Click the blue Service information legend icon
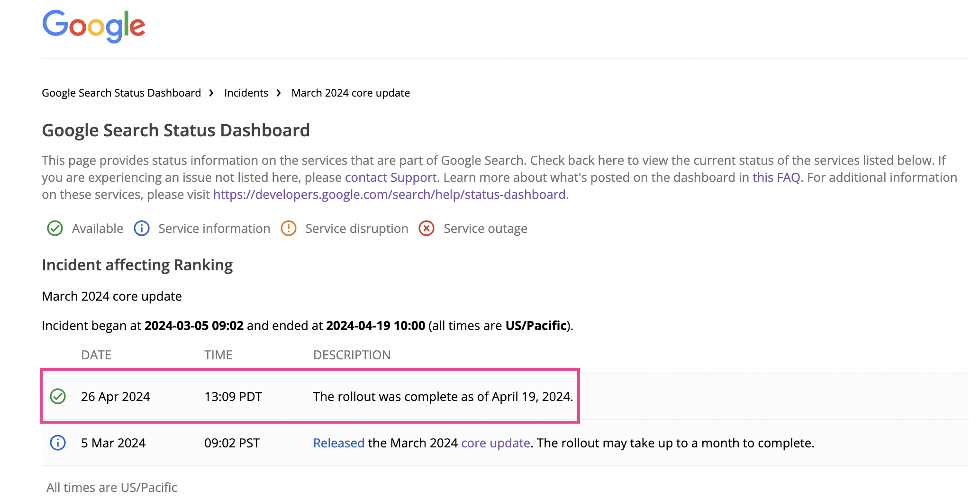This screenshot has width=980, height=499. point(142,228)
